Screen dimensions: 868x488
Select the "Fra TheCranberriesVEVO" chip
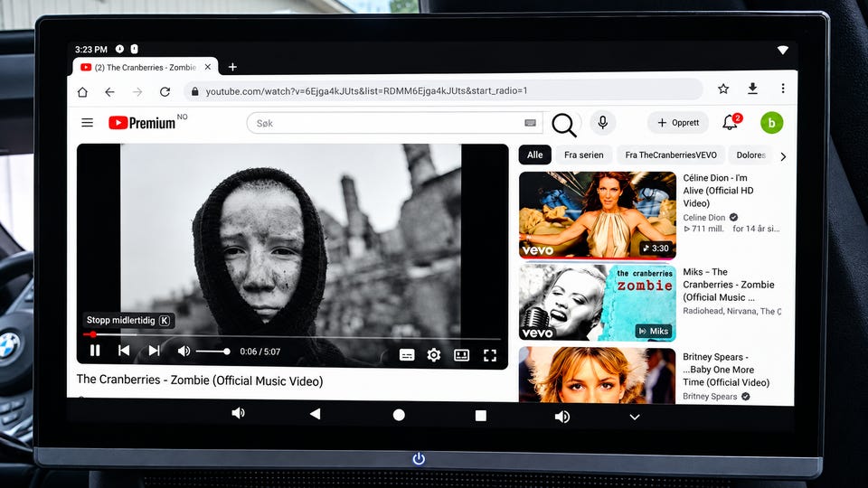[x=671, y=155]
